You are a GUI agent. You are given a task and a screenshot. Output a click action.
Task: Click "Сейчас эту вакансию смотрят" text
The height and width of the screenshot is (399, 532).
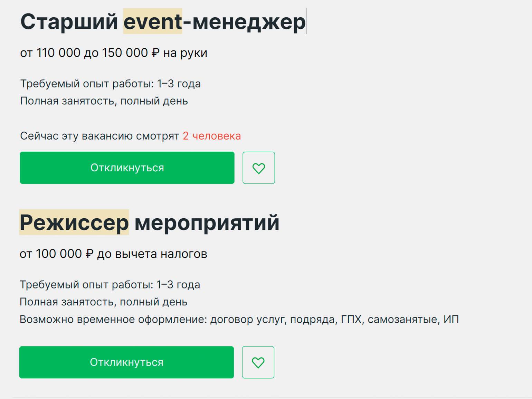point(99,136)
